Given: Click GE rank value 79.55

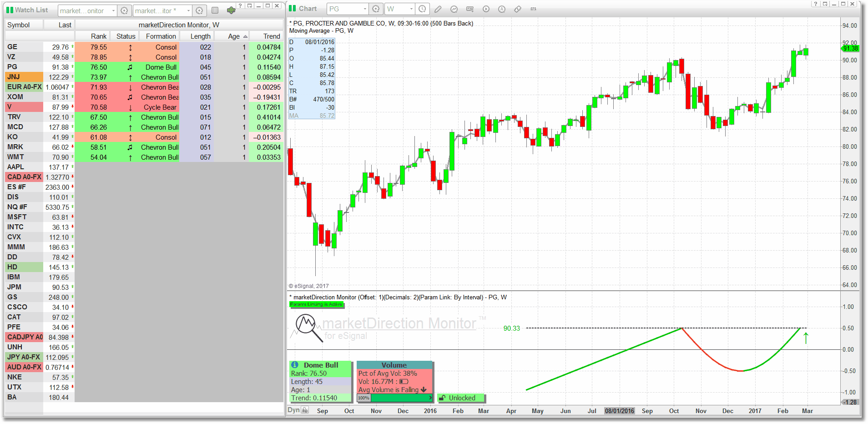Looking at the screenshot, I should [x=98, y=47].
